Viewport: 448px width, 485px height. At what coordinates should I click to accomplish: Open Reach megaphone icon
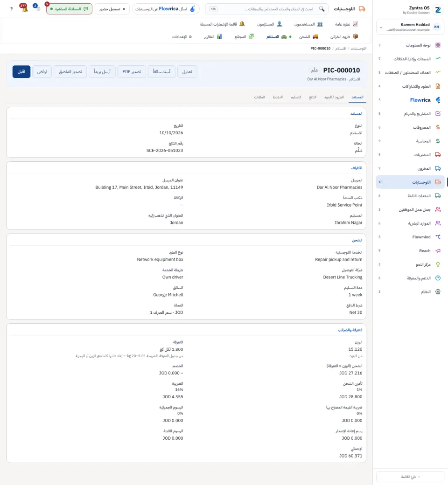(438, 250)
